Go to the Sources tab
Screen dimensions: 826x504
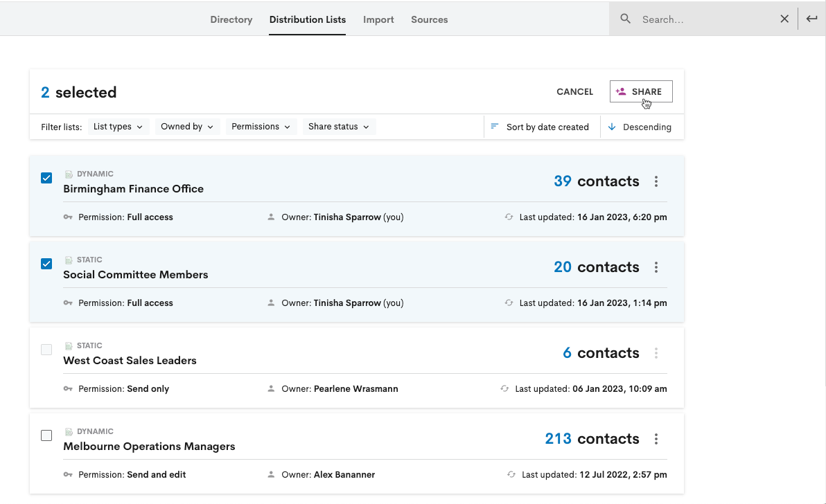tap(430, 19)
